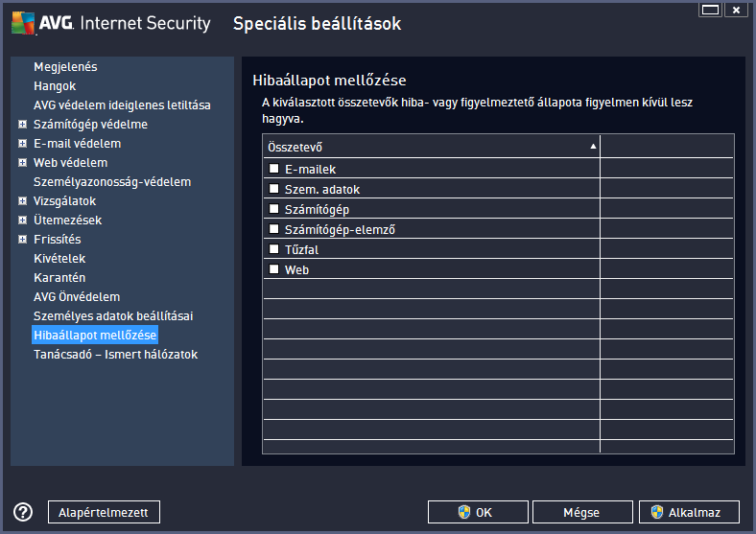
Task: Expand the Web védelem tree node
Action: coord(22,163)
